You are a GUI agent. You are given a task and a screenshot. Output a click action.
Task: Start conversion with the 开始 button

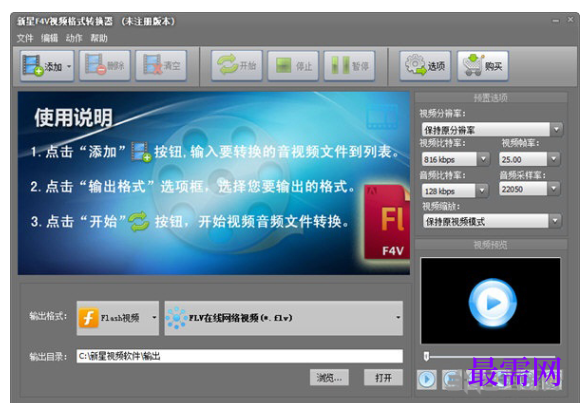(x=237, y=66)
